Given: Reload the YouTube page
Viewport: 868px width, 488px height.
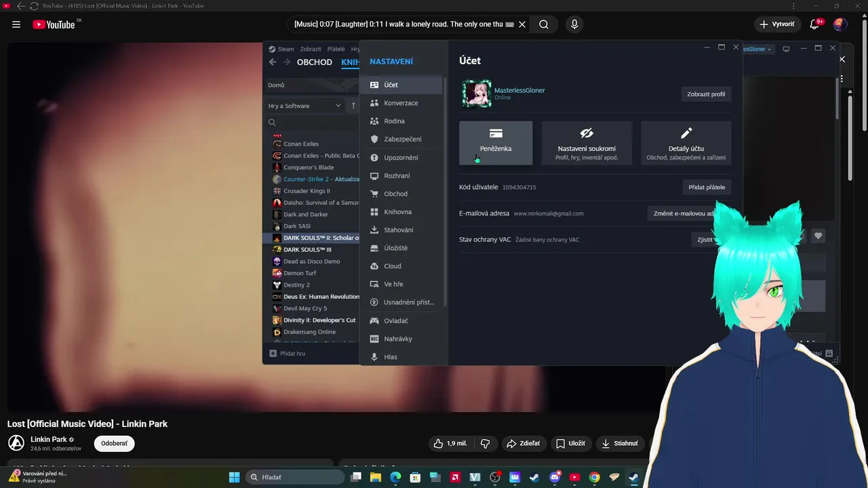Looking at the screenshot, I should pos(34,6).
